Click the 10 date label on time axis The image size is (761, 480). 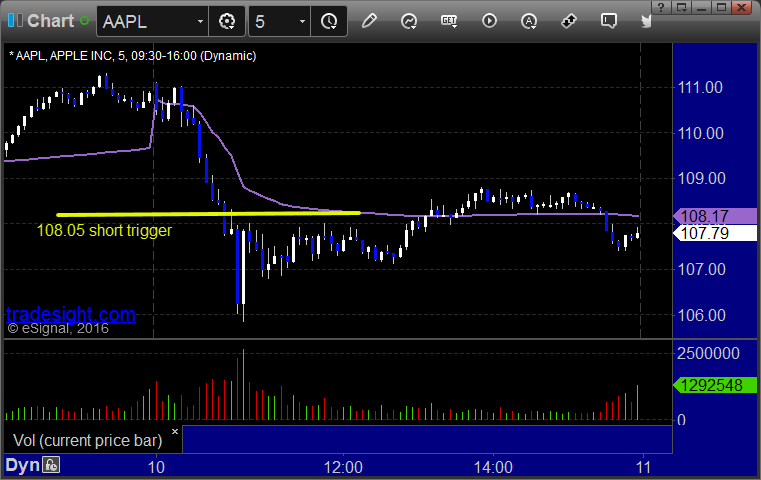pyautogui.click(x=156, y=467)
